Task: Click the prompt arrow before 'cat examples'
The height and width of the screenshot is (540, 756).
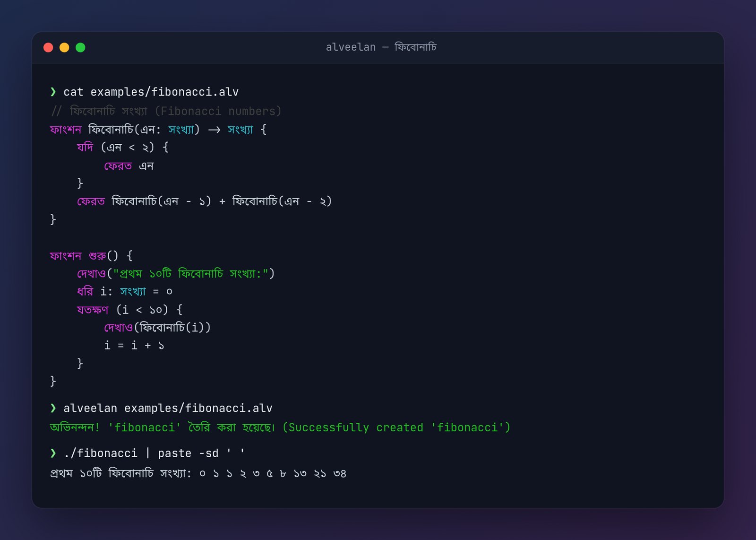Action: click(x=53, y=92)
